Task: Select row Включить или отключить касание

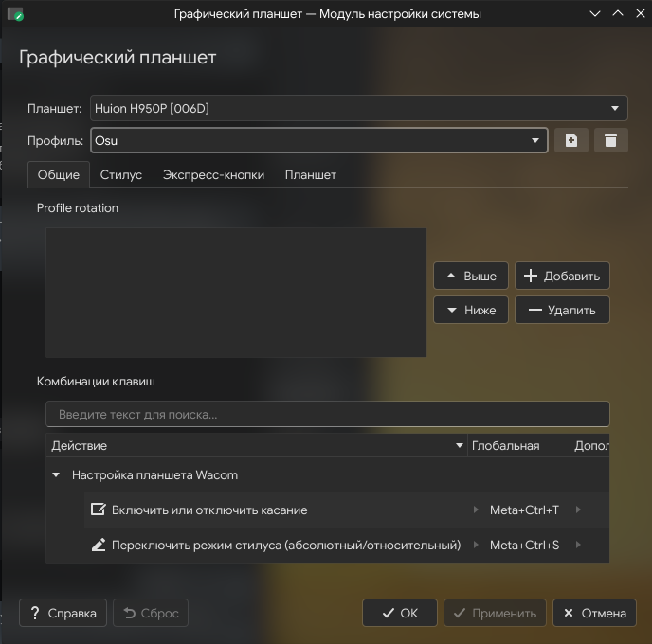Action: pyautogui.click(x=347, y=510)
